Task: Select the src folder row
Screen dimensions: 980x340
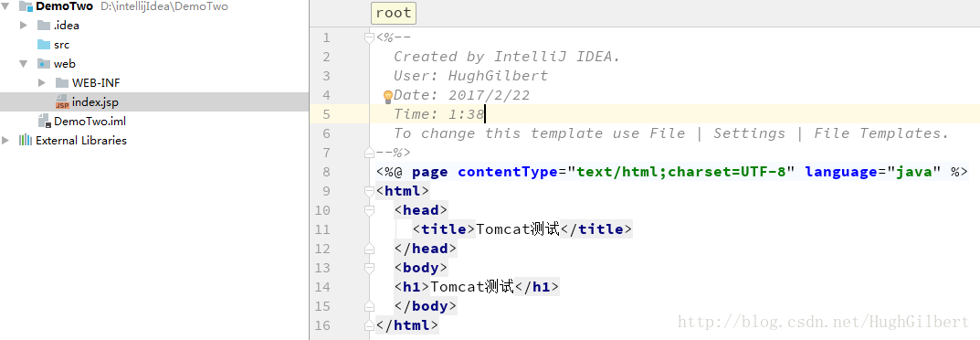Action: pos(154,45)
